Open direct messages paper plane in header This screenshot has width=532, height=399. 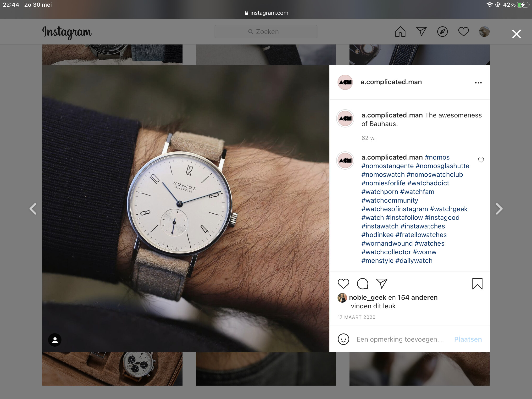[x=421, y=32]
